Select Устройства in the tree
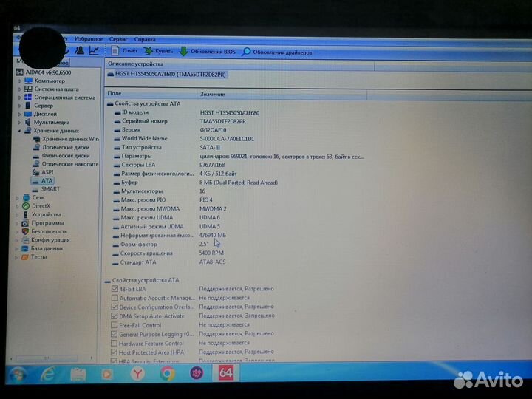This screenshot has width=532, height=399. tap(41, 214)
